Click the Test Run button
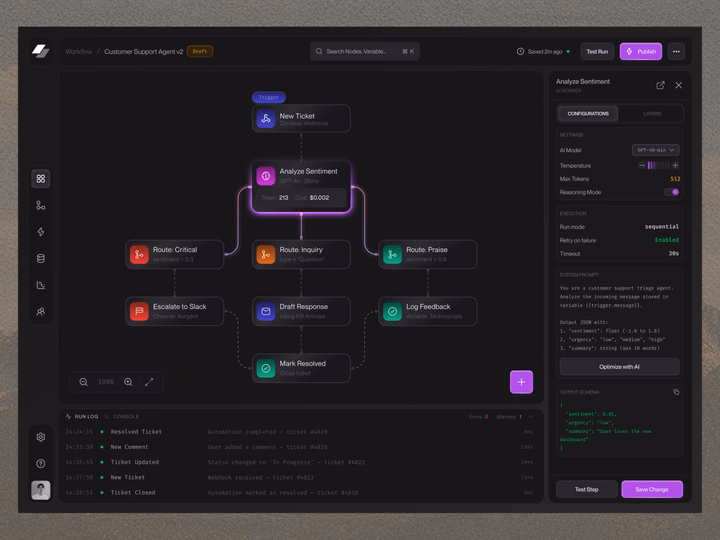The image size is (720, 540). pos(597,51)
